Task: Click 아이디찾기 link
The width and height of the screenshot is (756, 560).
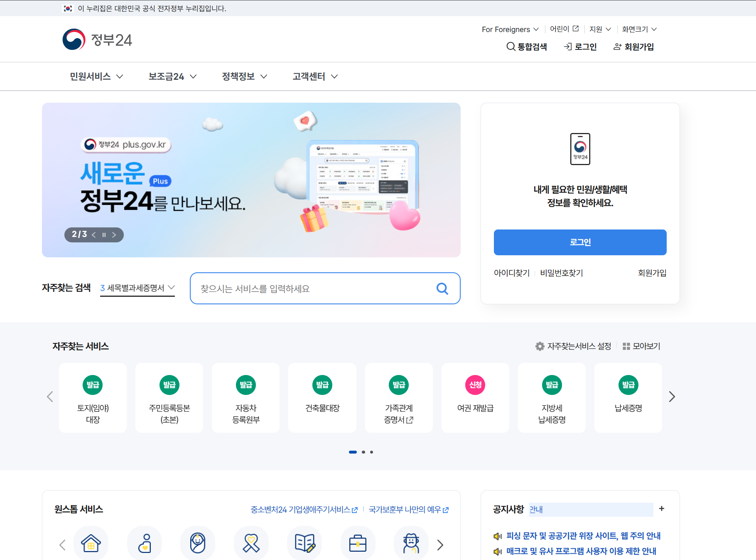Action: 512,273
